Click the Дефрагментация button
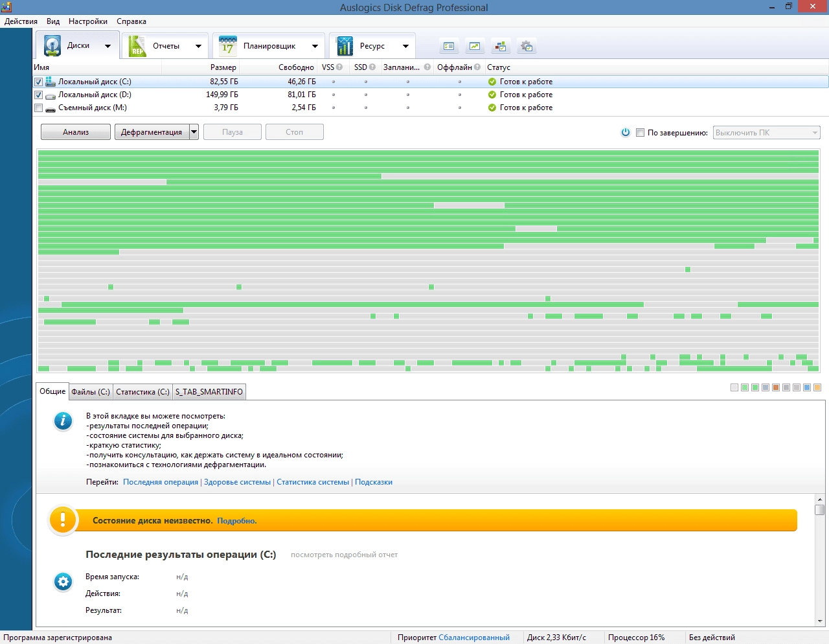Viewport: 829px width, 644px height. click(152, 132)
